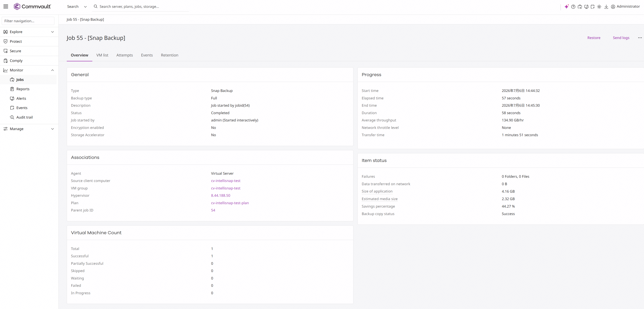644x309 pixels.
Task: Click the Jobs briefcase icon in sidebar
Action: point(12,80)
